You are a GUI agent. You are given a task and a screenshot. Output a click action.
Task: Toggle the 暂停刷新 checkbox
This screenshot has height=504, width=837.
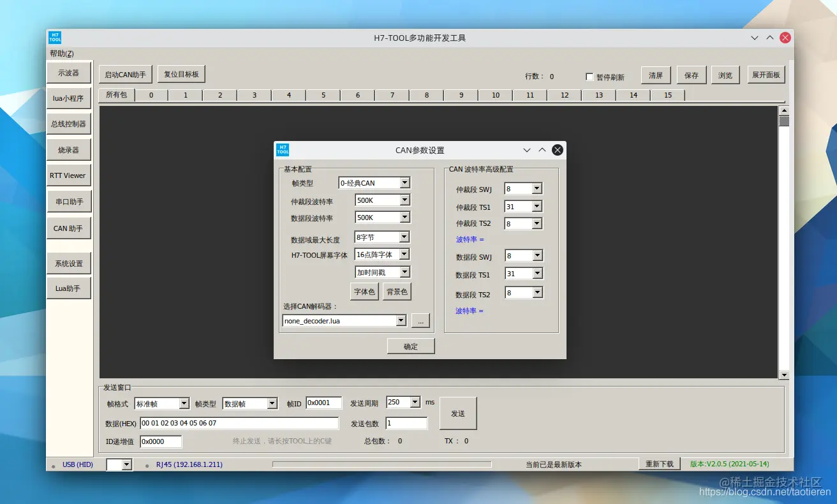tap(589, 77)
